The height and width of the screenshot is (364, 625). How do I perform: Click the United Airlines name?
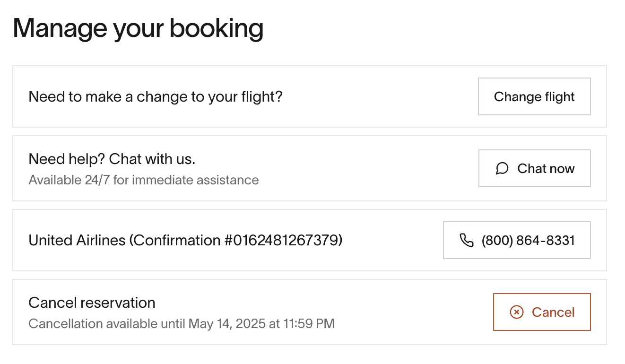click(x=77, y=240)
